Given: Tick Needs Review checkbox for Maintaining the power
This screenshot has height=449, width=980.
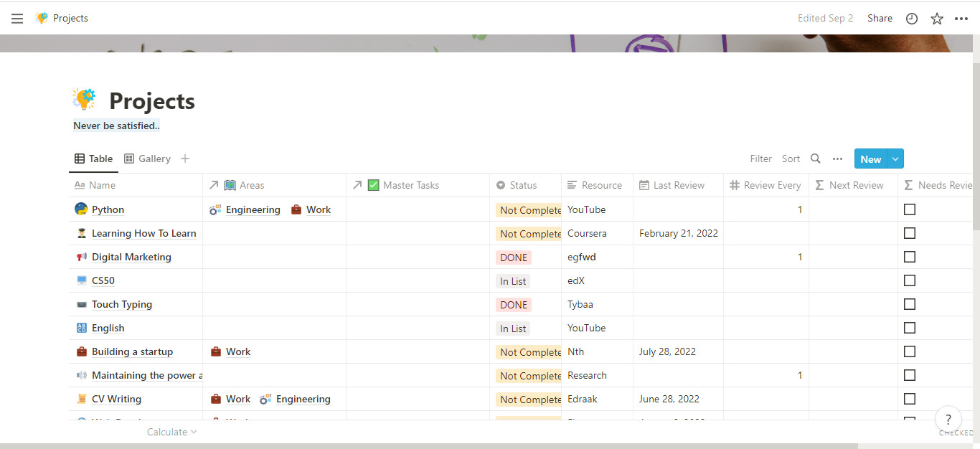Looking at the screenshot, I should (x=910, y=375).
